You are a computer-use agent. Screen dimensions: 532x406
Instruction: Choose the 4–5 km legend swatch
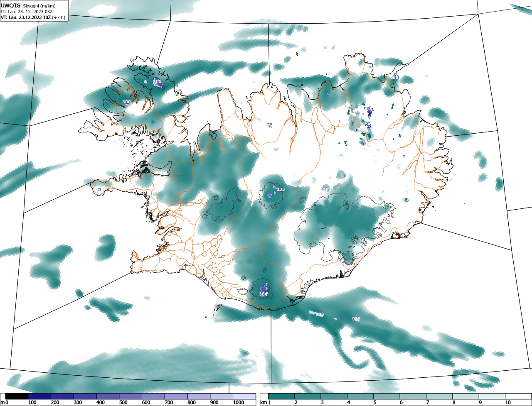tap(360, 396)
